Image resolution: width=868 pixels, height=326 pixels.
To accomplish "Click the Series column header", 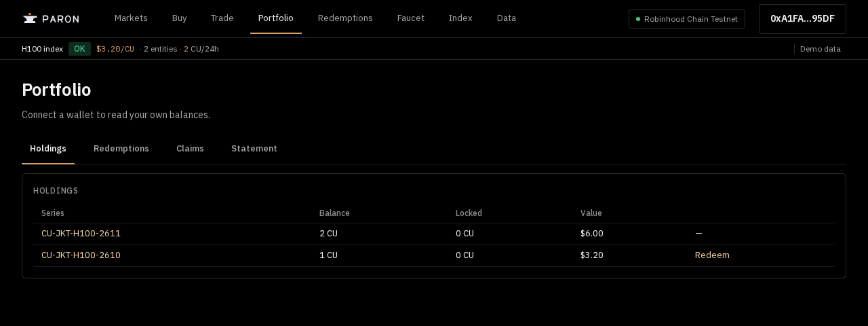I will (x=53, y=213).
